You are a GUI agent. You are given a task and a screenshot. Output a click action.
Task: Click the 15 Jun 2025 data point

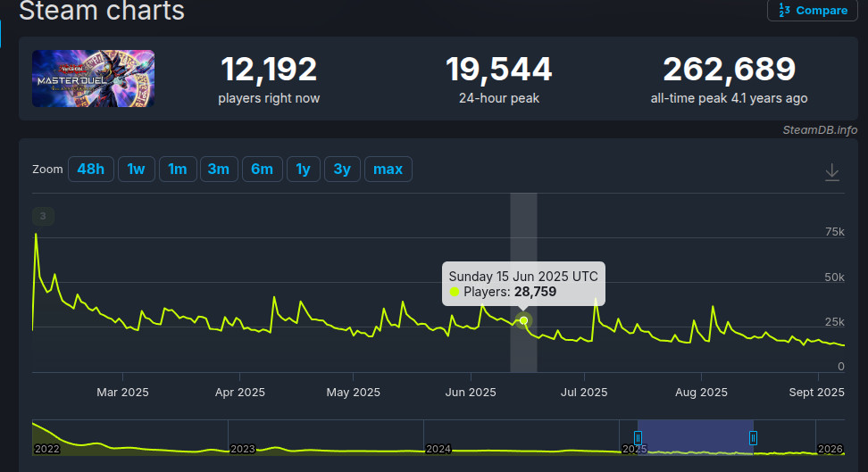point(523,320)
